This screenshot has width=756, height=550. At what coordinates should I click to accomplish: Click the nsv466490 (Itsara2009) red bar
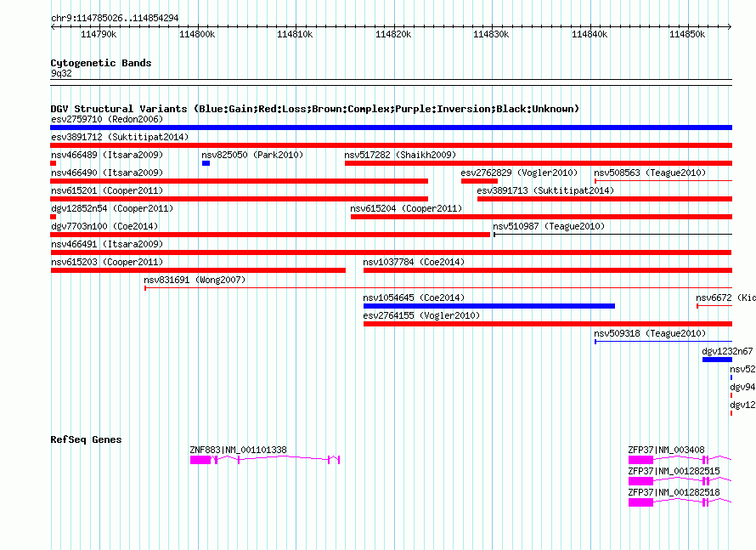tap(240, 181)
